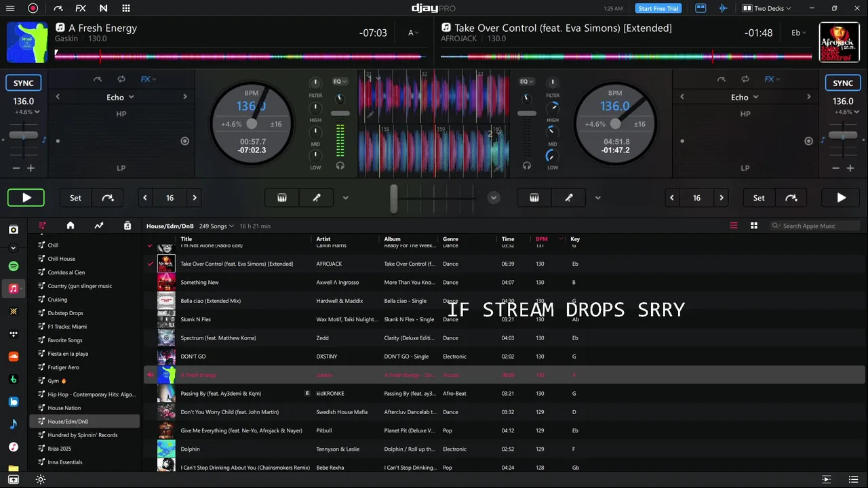
Task: Jump to cue arrow on right deck
Action: point(791,198)
